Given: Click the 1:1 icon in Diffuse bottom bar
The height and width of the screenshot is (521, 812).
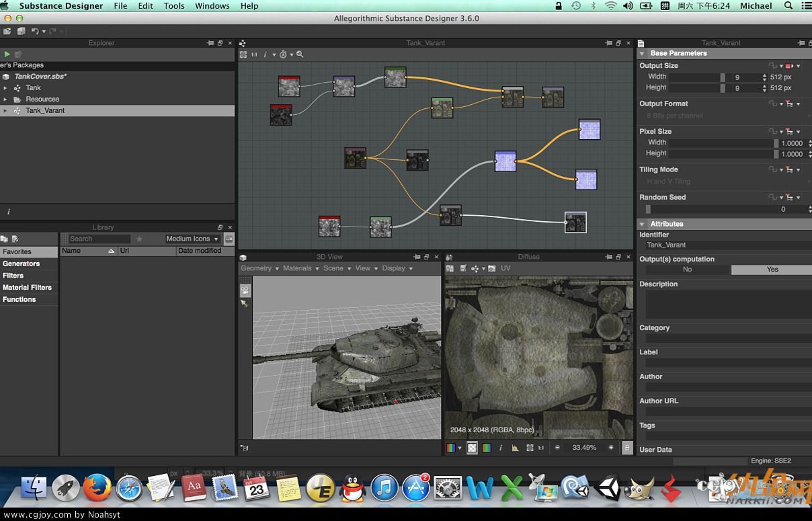Looking at the screenshot, I should 541,448.
